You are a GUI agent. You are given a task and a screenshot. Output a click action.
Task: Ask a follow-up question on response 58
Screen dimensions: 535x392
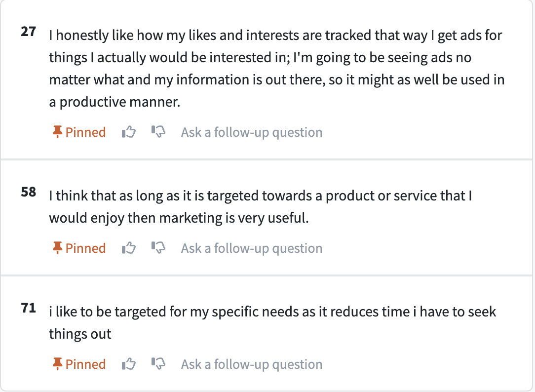tap(252, 248)
